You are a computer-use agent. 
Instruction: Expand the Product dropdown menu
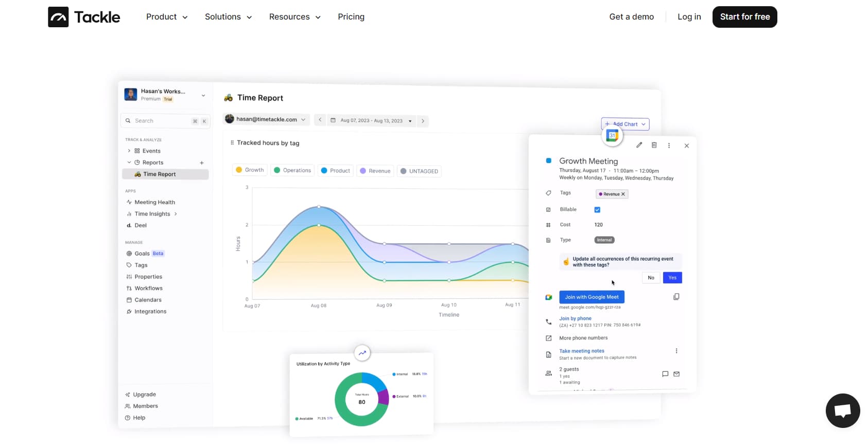[167, 17]
